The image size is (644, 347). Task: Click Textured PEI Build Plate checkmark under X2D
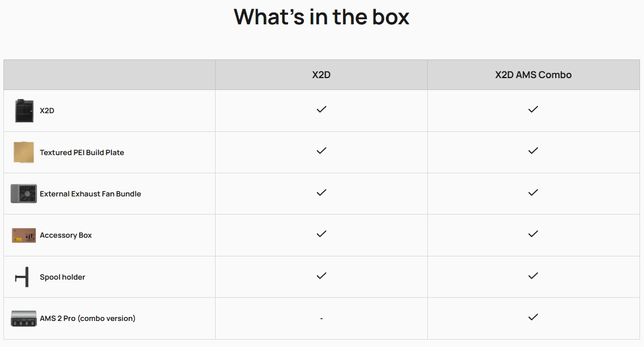[321, 151]
